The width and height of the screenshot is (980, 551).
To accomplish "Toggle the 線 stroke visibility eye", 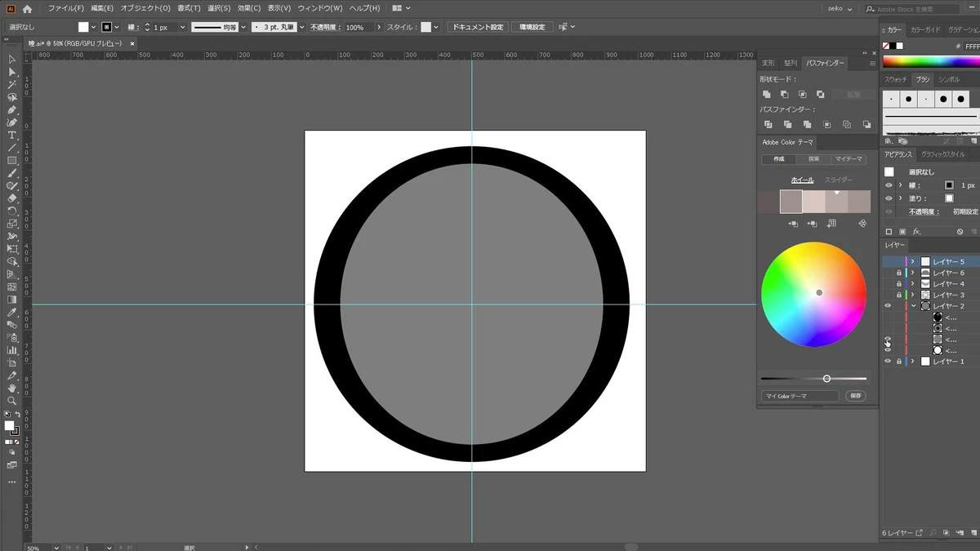I will [x=889, y=185].
